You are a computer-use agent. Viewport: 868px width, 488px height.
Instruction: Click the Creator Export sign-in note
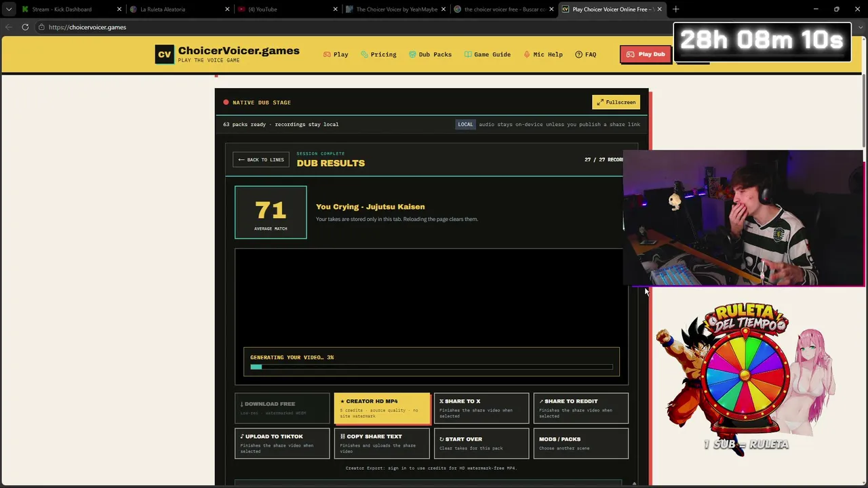pyautogui.click(x=431, y=468)
